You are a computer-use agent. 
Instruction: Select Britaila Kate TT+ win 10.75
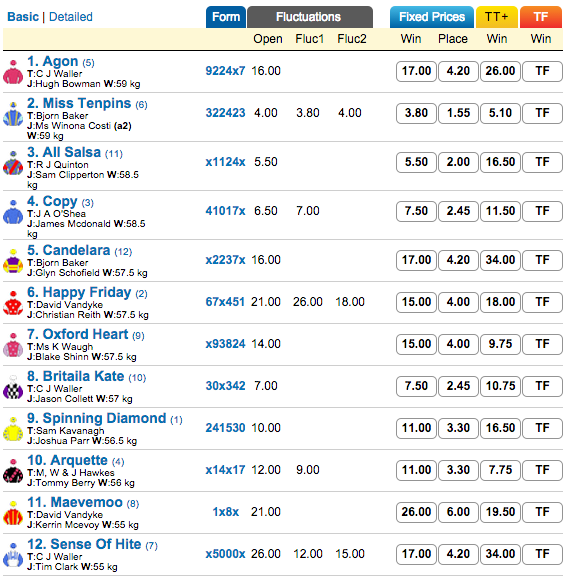[500, 386]
